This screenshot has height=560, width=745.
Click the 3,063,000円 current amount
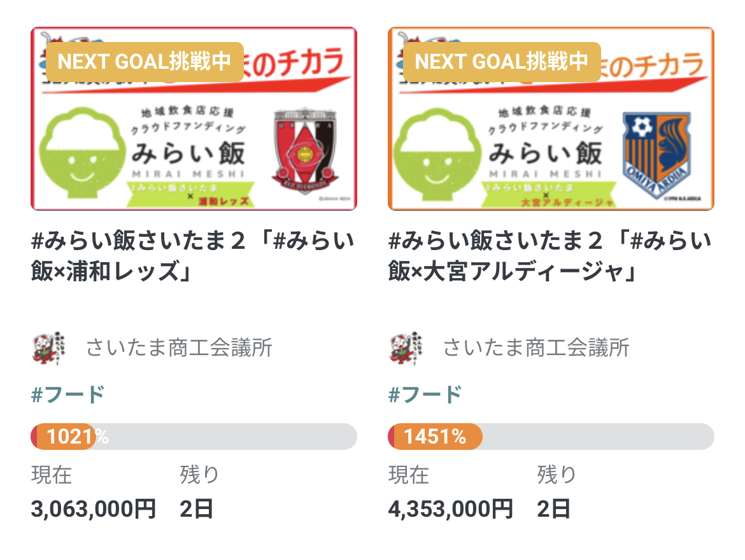point(94,508)
